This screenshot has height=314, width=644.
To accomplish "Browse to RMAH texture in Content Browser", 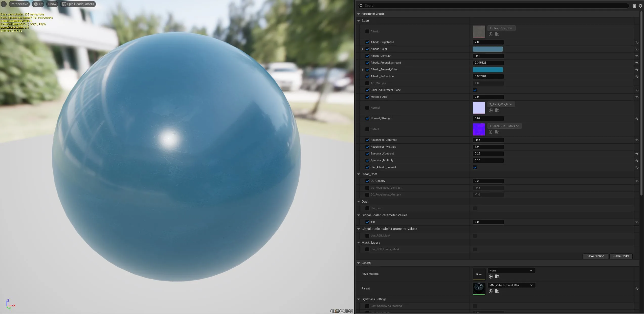I will pyautogui.click(x=497, y=132).
